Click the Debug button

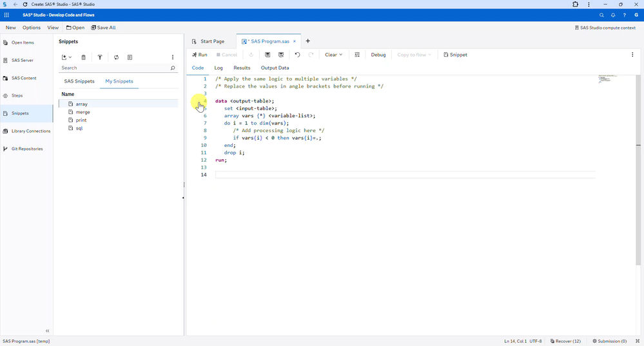[378, 55]
